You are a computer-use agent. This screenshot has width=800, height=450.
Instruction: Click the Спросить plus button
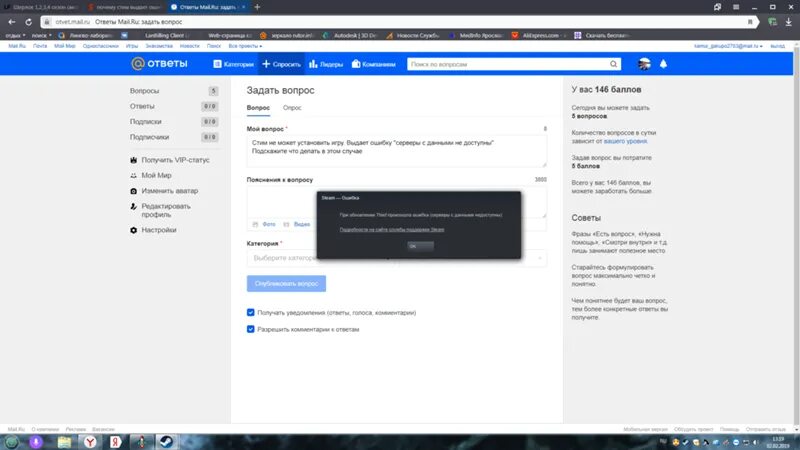pyautogui.click(x=281, y=64)
